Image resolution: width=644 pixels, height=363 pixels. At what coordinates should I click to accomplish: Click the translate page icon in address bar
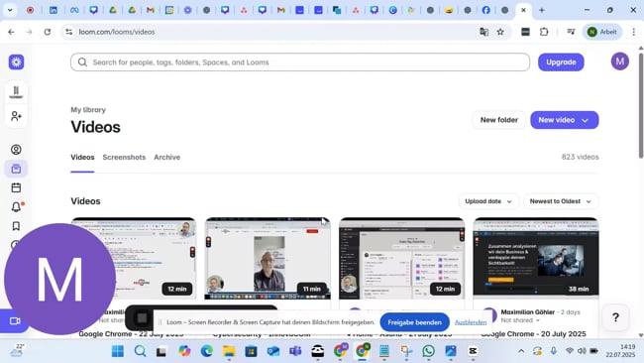click(x=483, y=32)
